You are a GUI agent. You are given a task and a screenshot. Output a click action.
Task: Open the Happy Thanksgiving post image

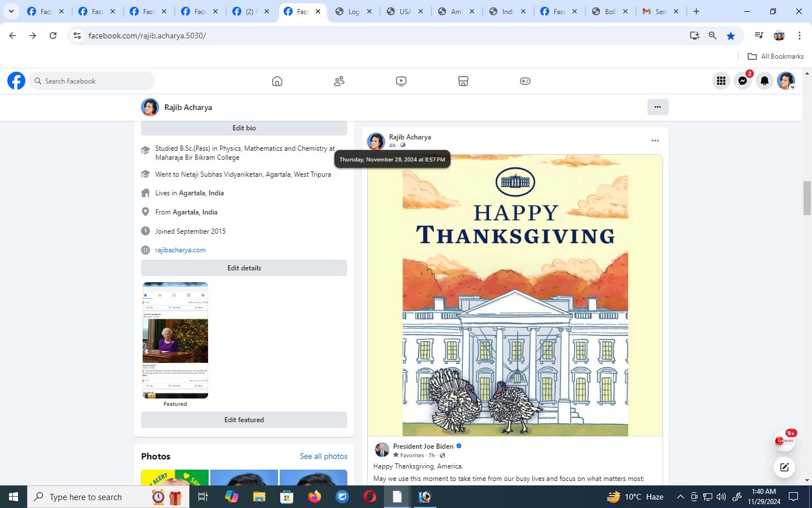pyautogui.click(x=515, y=295)
